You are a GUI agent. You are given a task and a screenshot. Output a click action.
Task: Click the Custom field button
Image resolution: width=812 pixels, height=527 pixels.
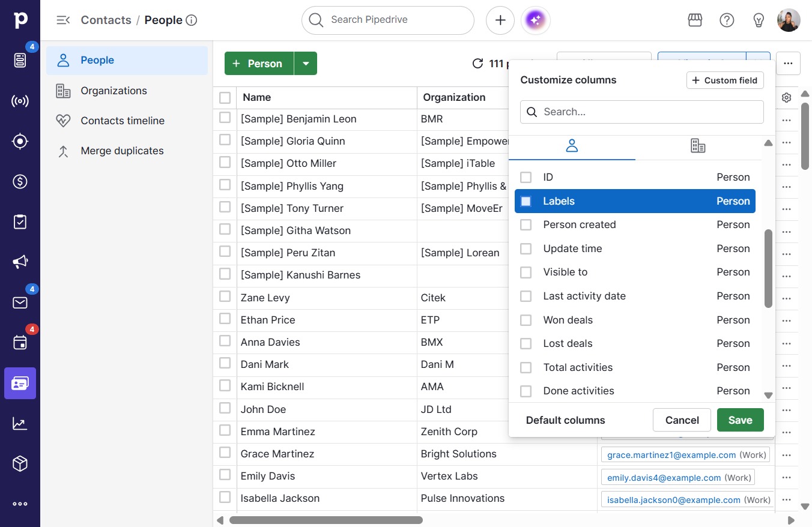click(x=725, y=80)
